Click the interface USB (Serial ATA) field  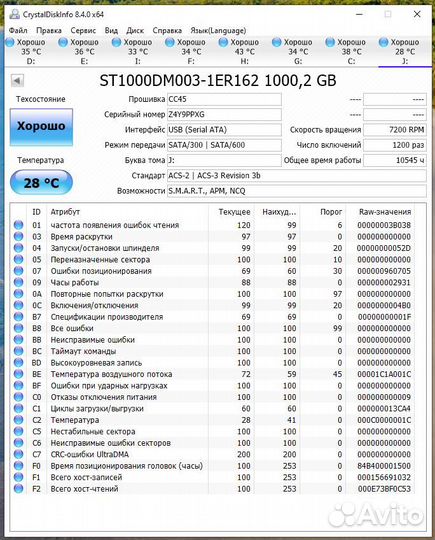click(x=224, y=130)
